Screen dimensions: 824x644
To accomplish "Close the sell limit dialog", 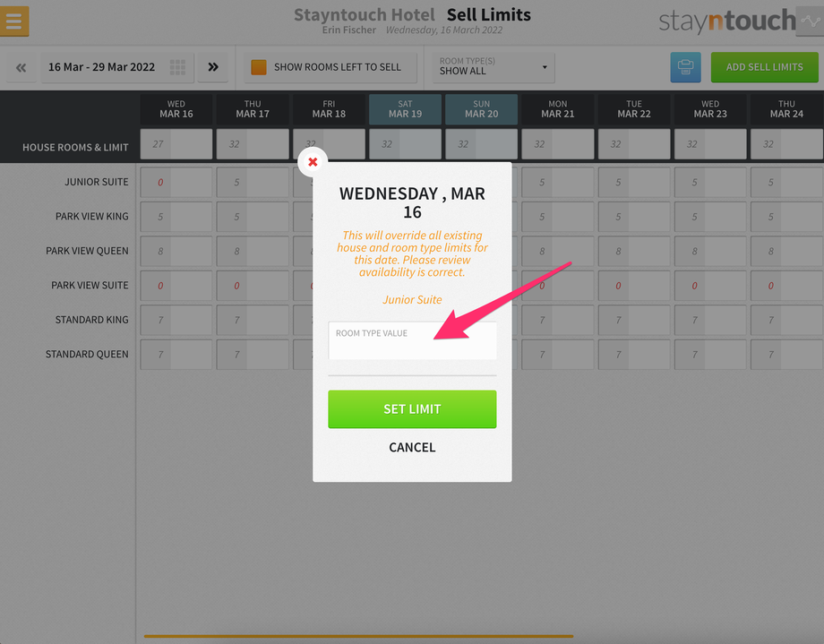I will [x=313, y=162].
